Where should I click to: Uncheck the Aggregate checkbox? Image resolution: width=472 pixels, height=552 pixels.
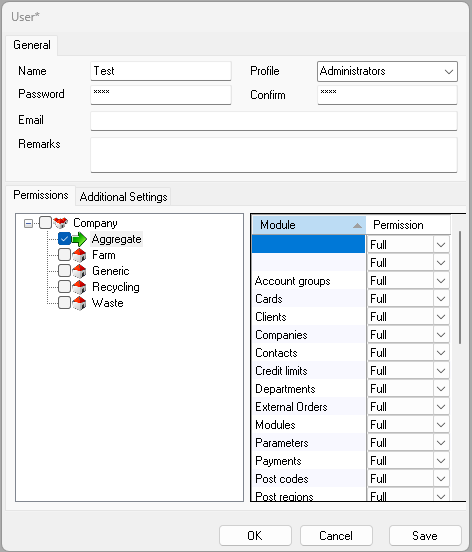point(64,239)
